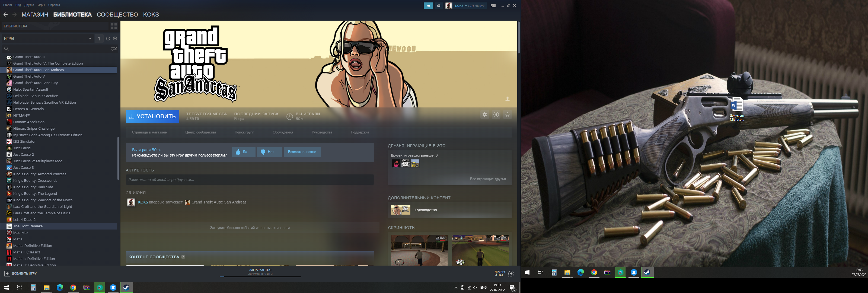This screenshot has height=293, width=868.
Task: Click the plus icon beside ДОБАВИТЬ ИГРУ
Action: 7,273
